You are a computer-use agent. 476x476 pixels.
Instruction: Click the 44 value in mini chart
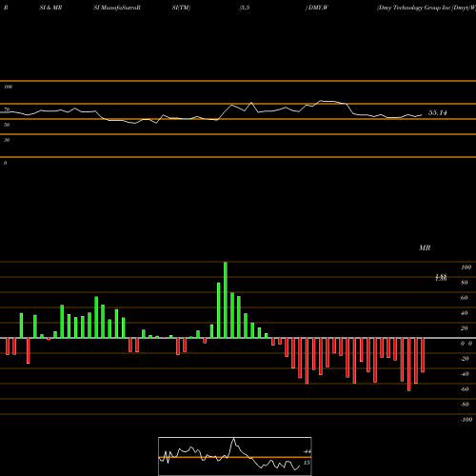coord(307,451)
